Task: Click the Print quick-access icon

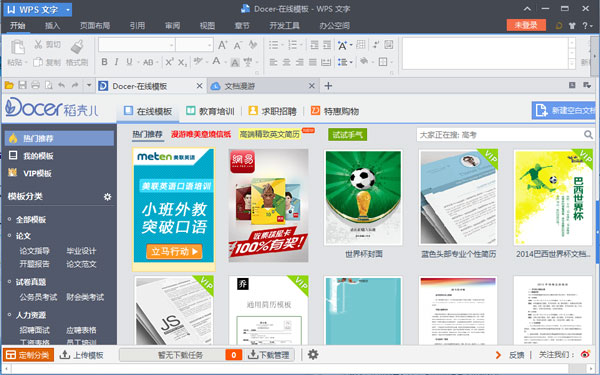Action: (36, 85)
